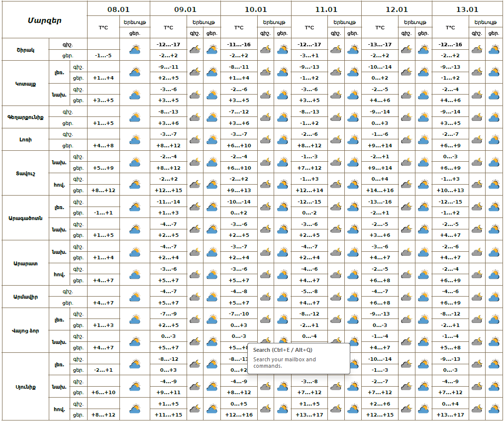Click Լոռի daytime temperature +8...+12 for 09.01
The width and height of the screenshot is (504, 422).
click(x=168, y=145)
